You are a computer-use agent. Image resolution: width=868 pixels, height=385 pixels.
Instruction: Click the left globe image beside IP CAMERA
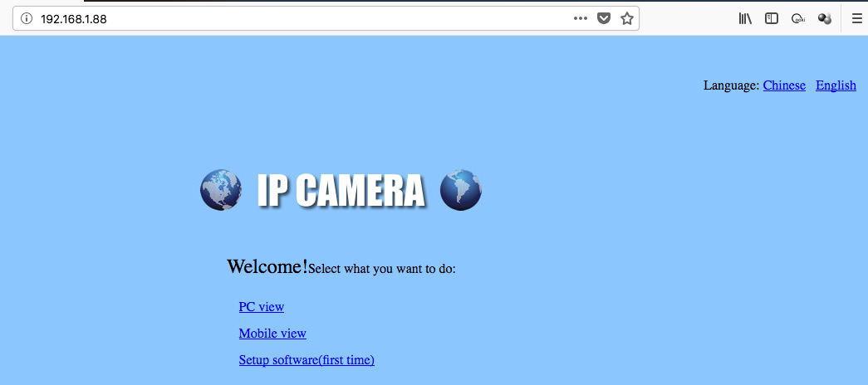[x=221, y=190]
